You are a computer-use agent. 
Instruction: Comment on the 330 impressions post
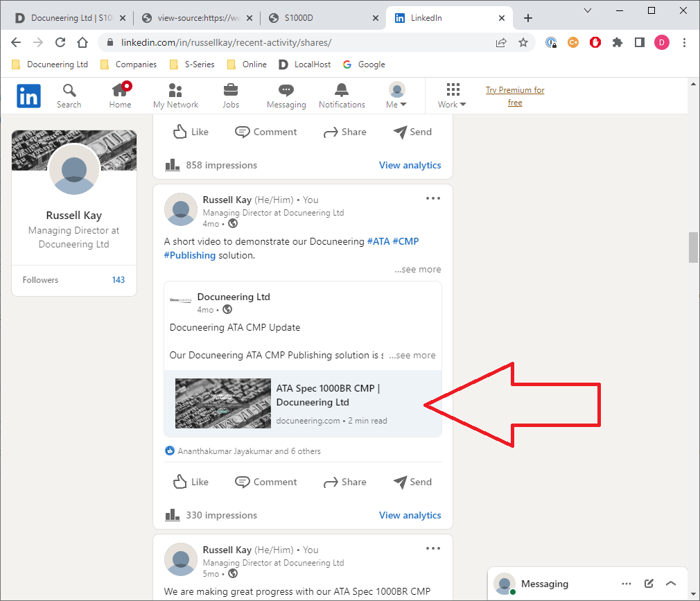265,482
